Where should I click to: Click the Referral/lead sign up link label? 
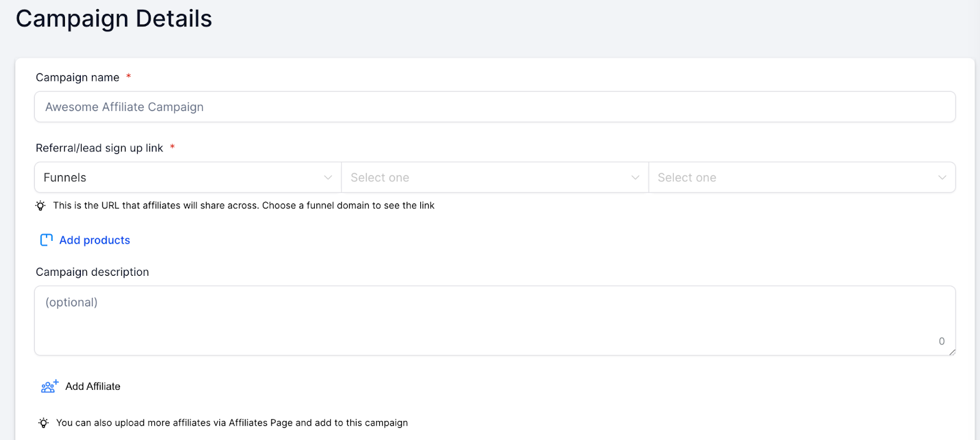pyautogui.click(x=99, y=148)
